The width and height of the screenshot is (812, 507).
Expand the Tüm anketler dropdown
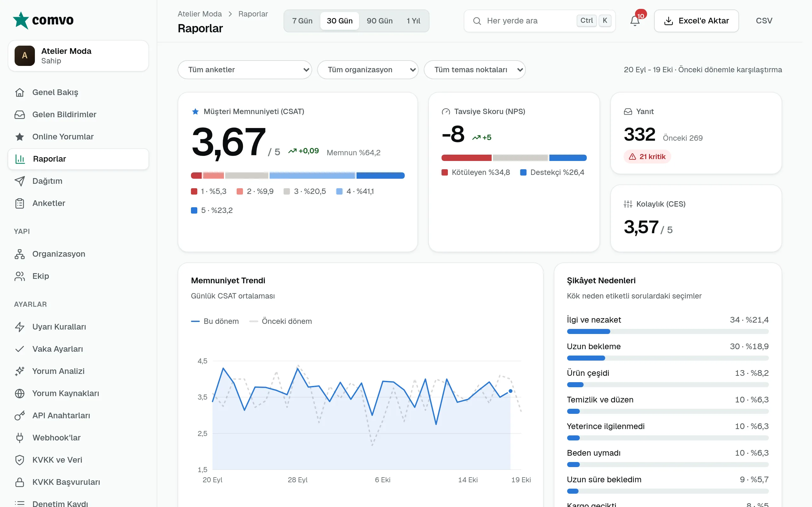pos(245,70)
